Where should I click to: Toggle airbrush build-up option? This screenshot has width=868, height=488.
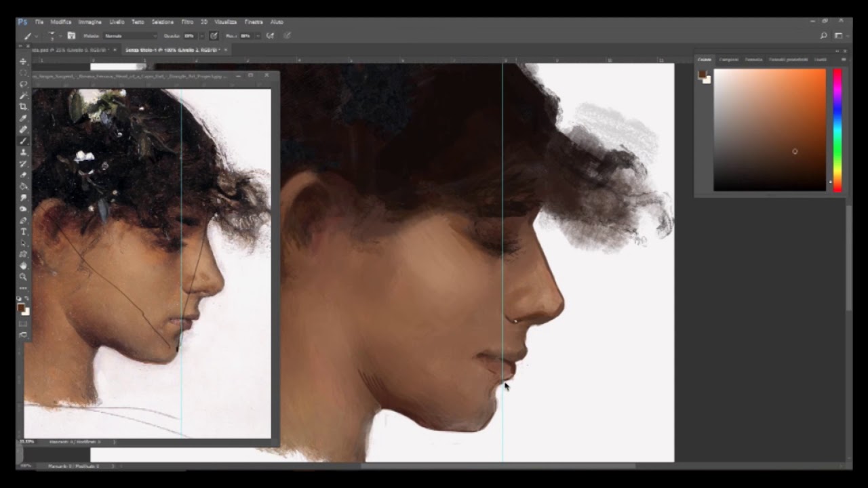pos(270,36)
